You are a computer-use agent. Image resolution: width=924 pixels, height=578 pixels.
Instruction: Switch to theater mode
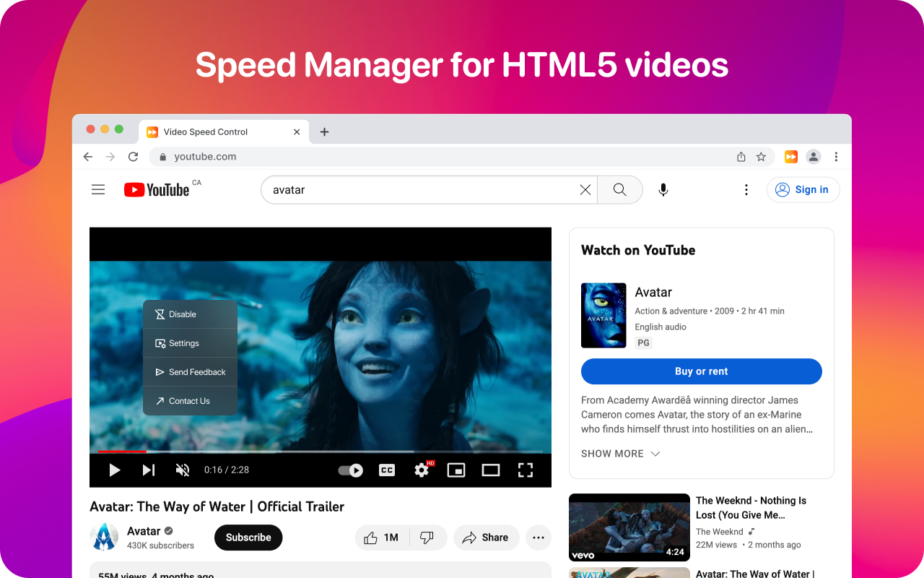tap(491, 470)
